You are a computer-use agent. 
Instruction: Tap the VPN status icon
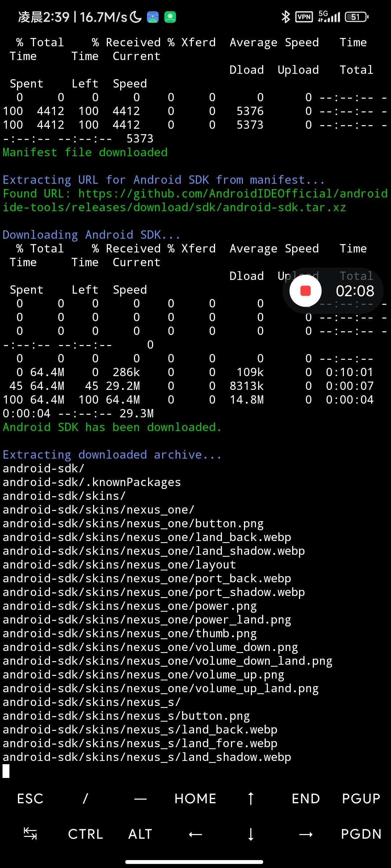point(304,17)
